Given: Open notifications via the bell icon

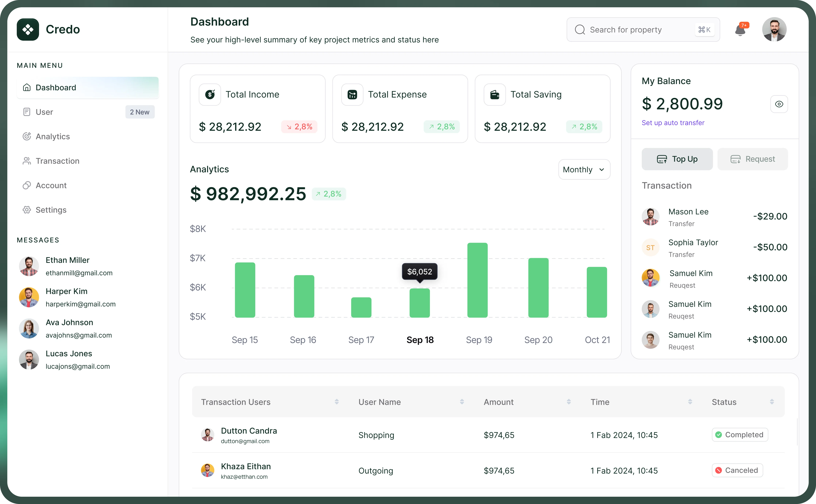Looking at the screenshot, I should (740, 30).
